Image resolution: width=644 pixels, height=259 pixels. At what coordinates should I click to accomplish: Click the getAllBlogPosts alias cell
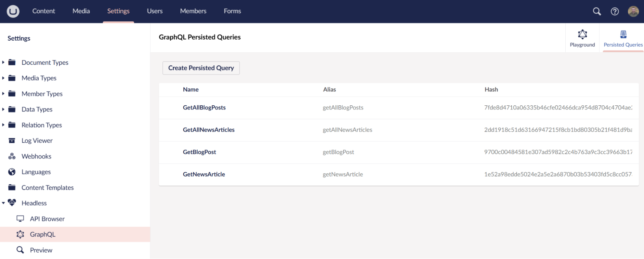[x=343, y=108]
